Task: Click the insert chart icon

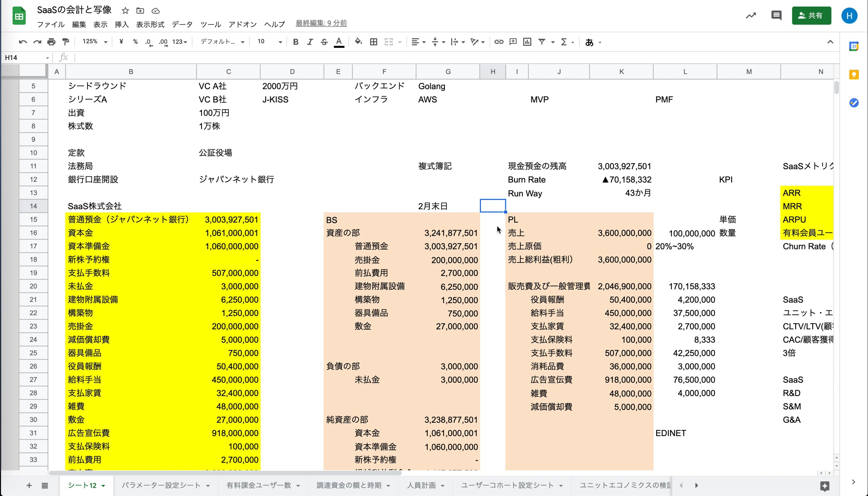Action: pos(527,42)
